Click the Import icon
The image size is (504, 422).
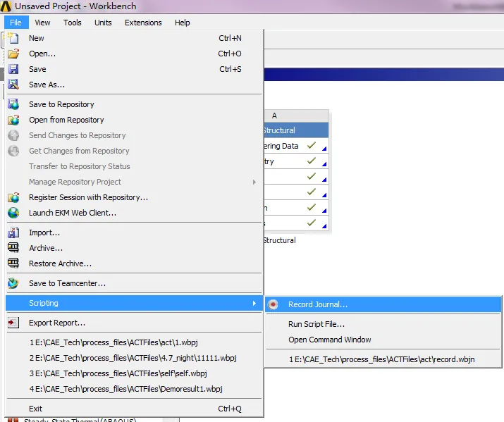13,232
